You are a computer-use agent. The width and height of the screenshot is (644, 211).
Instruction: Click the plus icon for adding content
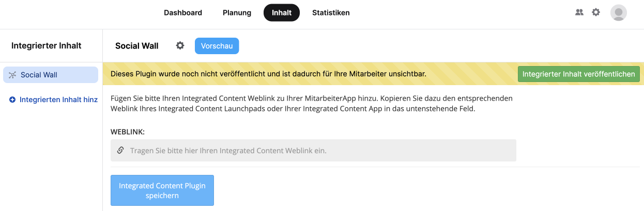(x=12, y=100)
